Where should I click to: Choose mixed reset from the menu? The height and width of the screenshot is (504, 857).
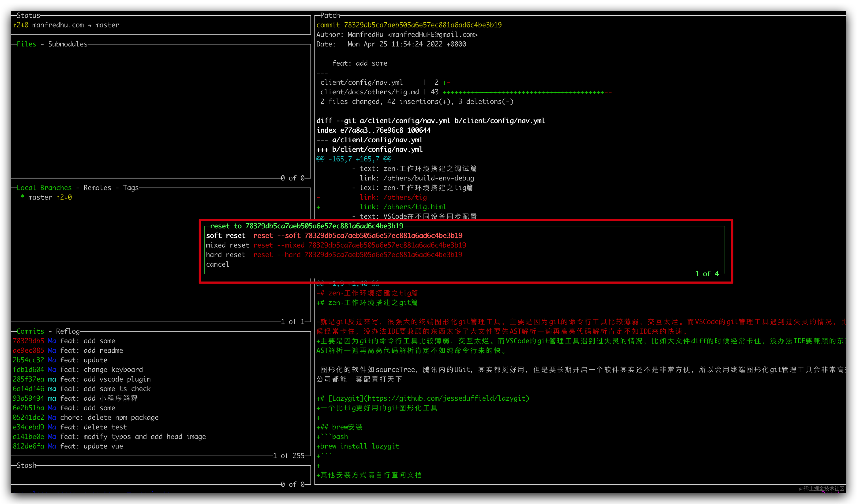tap(227, 245)
